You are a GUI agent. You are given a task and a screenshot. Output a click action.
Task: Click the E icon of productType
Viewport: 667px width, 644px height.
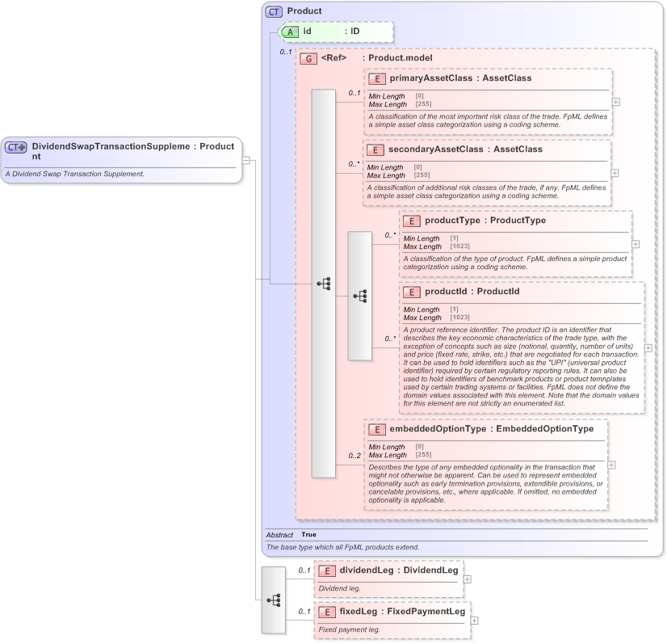[412, 221]
